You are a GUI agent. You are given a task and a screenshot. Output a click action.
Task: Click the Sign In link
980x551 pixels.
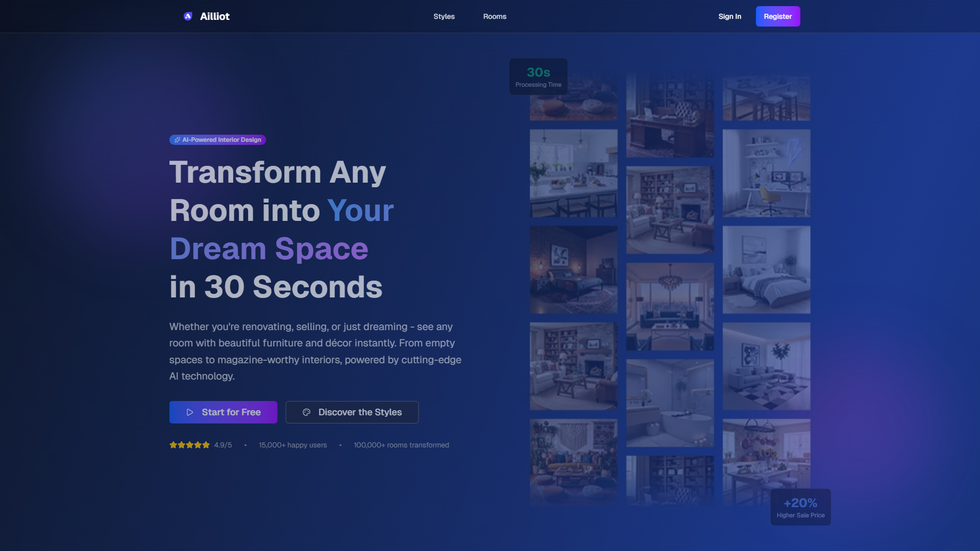(729, 16)
